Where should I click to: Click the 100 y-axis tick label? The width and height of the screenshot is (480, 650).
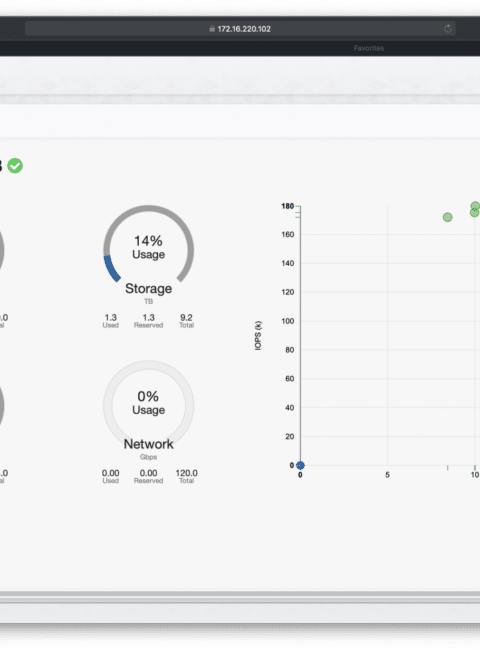pos(288,321)
